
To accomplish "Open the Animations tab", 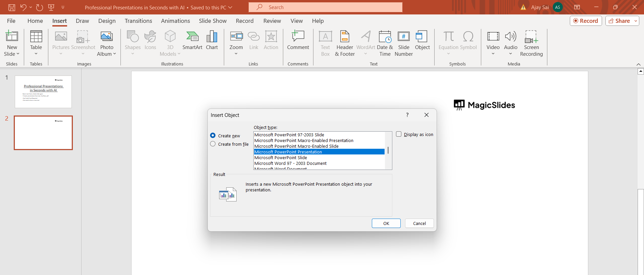I will [176, 21].
